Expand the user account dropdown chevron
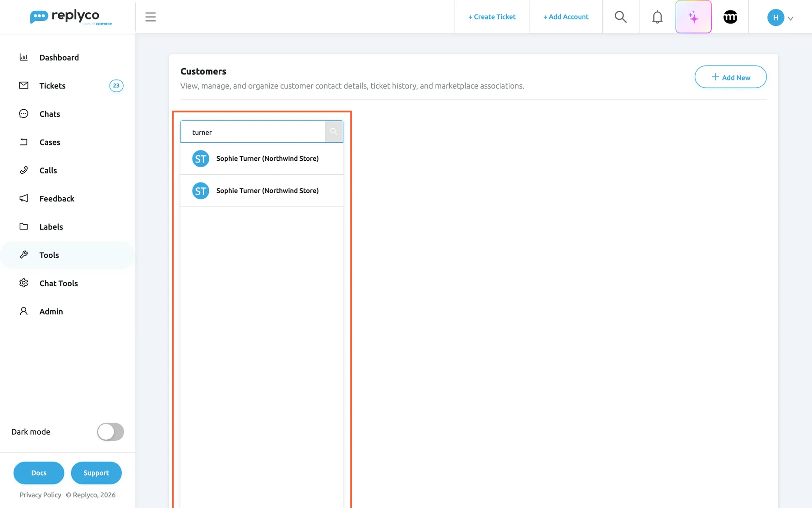Viewport: 812px width, 508px height. [790, 19]
